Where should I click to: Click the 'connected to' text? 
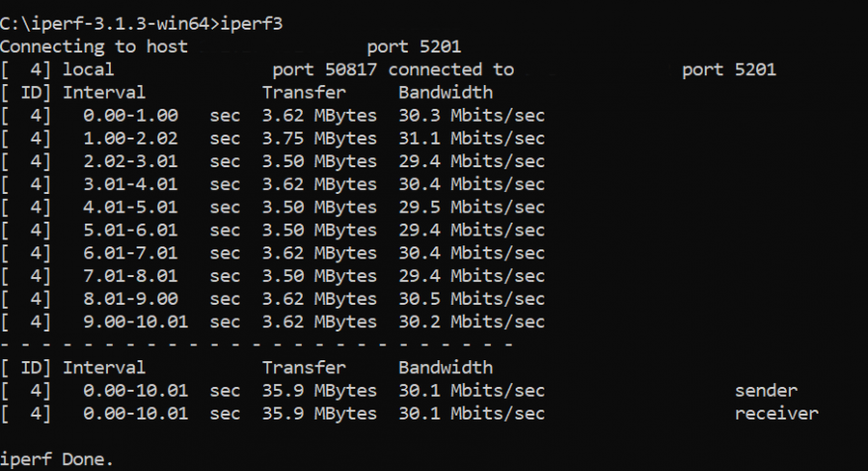click(x=450, y=69)
